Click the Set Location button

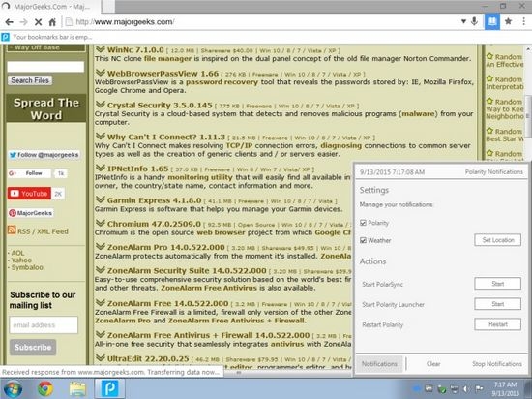tap(498, 240)
